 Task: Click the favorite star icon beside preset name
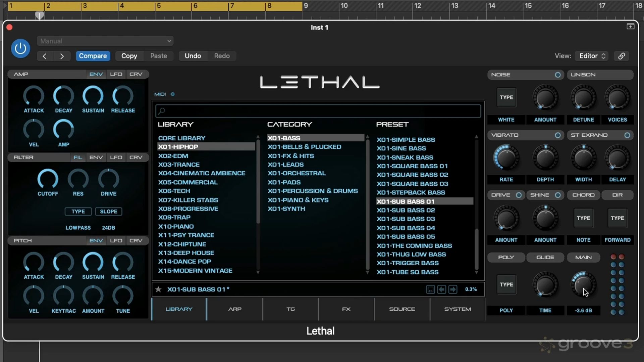(x=158, y=289)
